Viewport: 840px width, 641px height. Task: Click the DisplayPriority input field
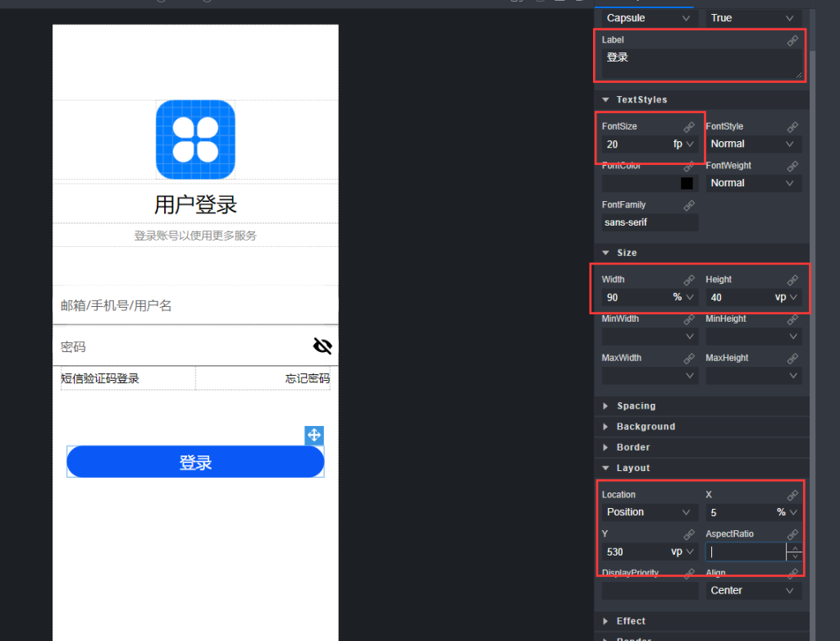[650, 591]
